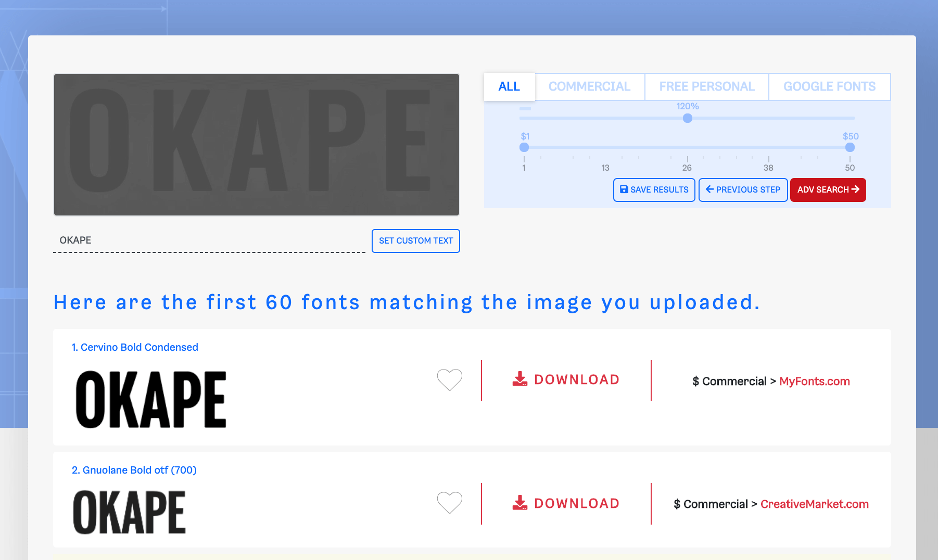Click the save disk icon on SAVE RESULTS
The height and width of the screenshot is (560, 938).
[x=623, y=189]
